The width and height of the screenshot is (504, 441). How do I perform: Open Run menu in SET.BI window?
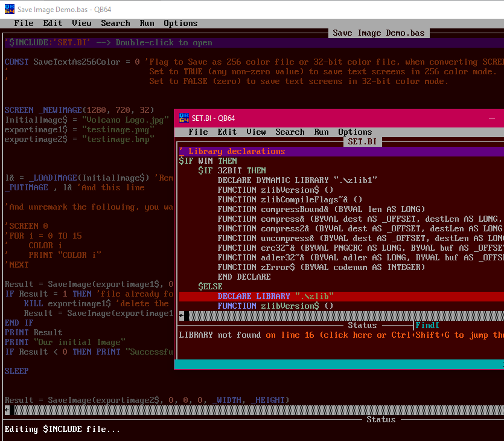point(322,132)
